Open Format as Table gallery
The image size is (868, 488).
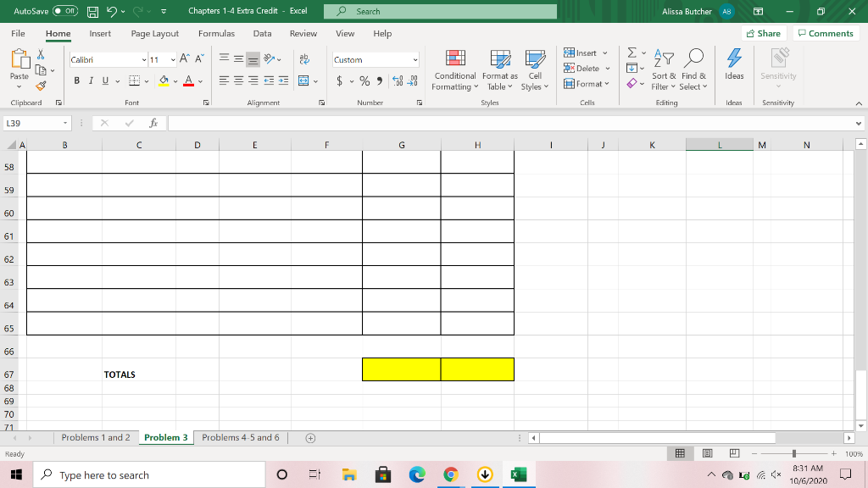(x=500, y=69)
